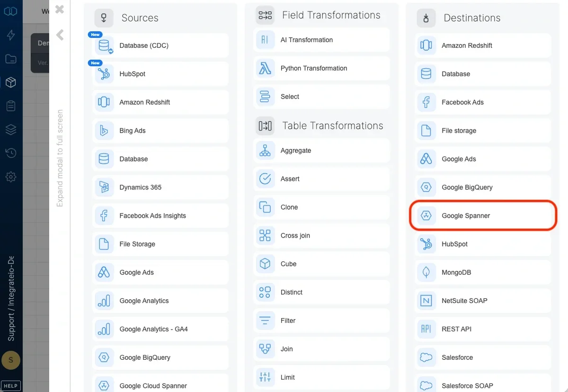The image size is (568, 392).
Task: Open the clipboard jobs sidebar icon
Action: pos(11,106)
